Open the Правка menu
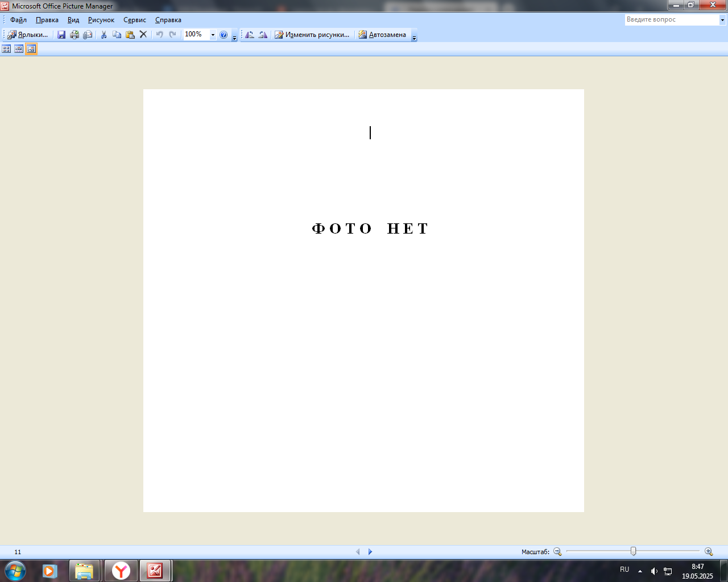728x582 pixels. (47, 20)
